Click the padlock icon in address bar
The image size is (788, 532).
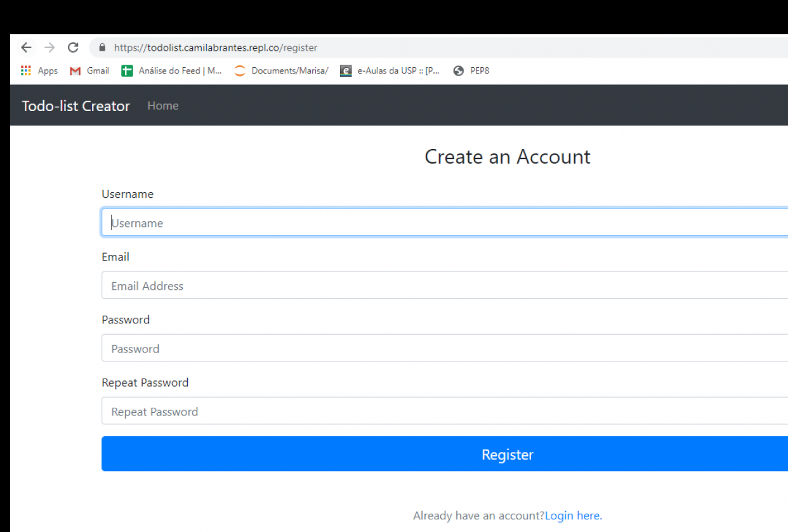(102, 48)
